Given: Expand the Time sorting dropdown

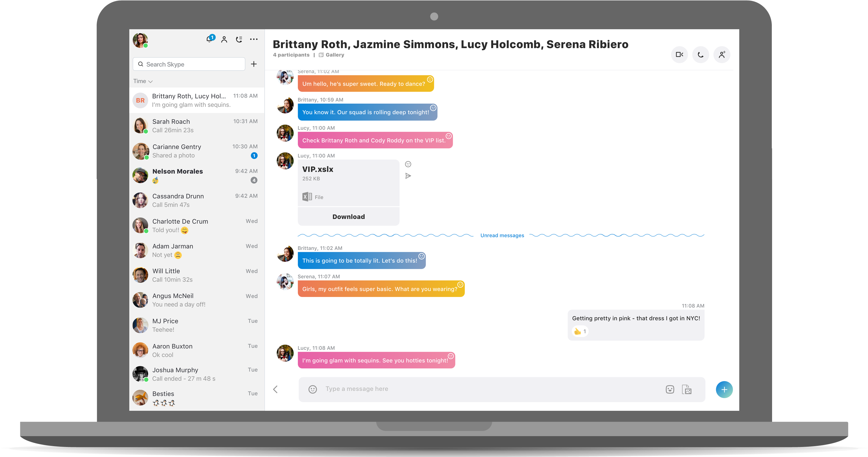Looking at the screenshot, I should click(x=143, y=81).
